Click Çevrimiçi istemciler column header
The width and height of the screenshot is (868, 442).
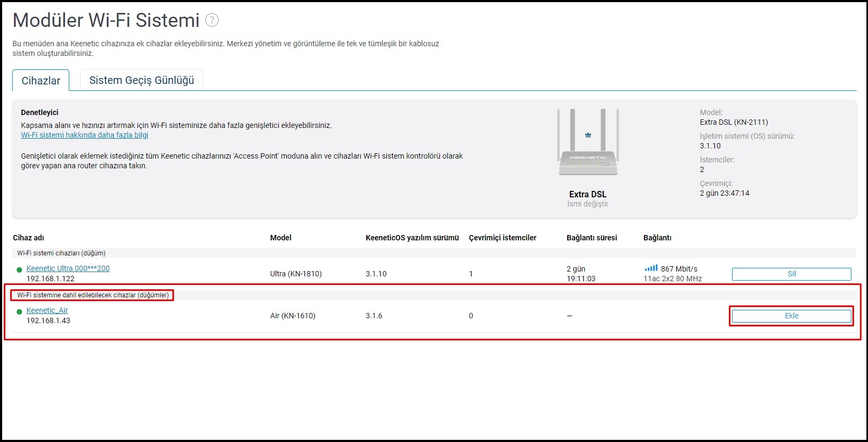pyautogui.click(x=503, y=238)
